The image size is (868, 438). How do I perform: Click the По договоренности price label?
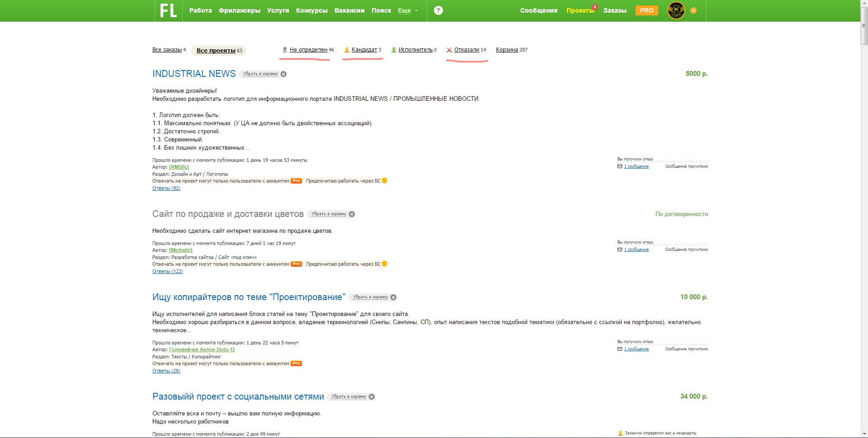coord(682,214)
